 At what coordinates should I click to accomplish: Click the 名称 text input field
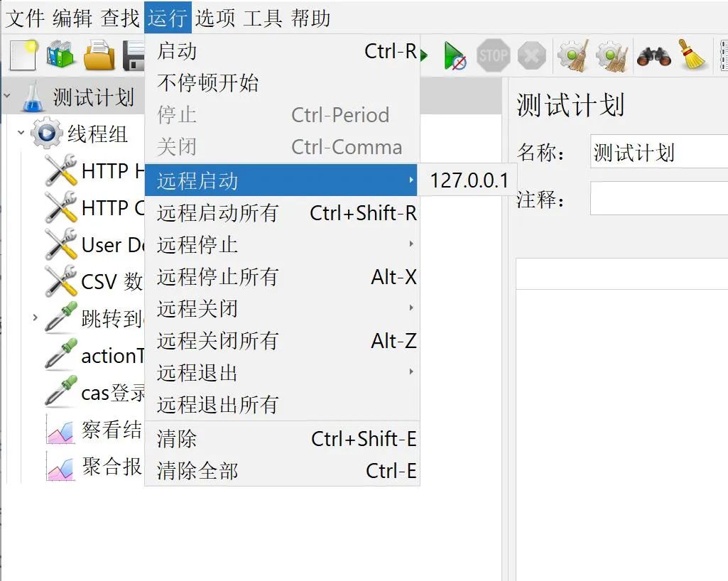coord(657,153)
